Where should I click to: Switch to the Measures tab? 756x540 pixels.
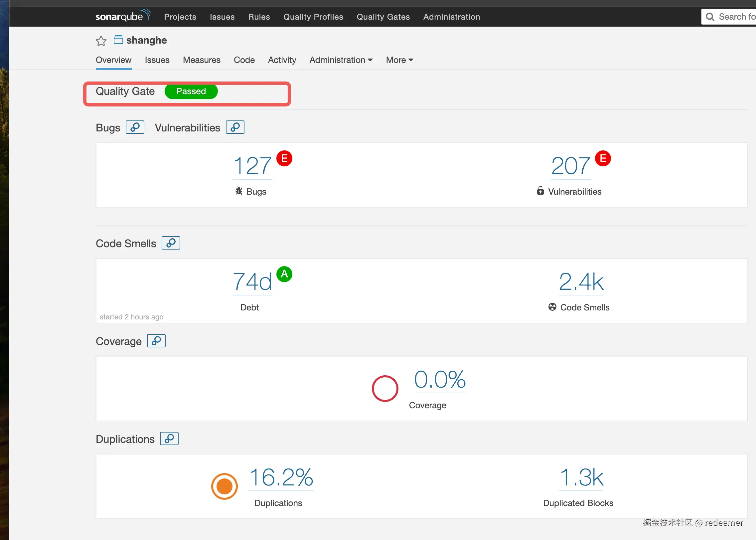click(202, 60)
